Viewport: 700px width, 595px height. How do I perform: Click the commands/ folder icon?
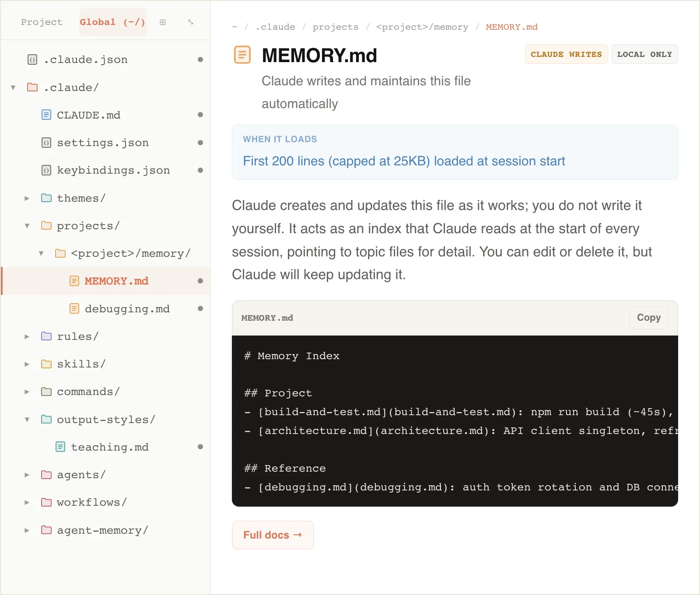click(46, 392)
